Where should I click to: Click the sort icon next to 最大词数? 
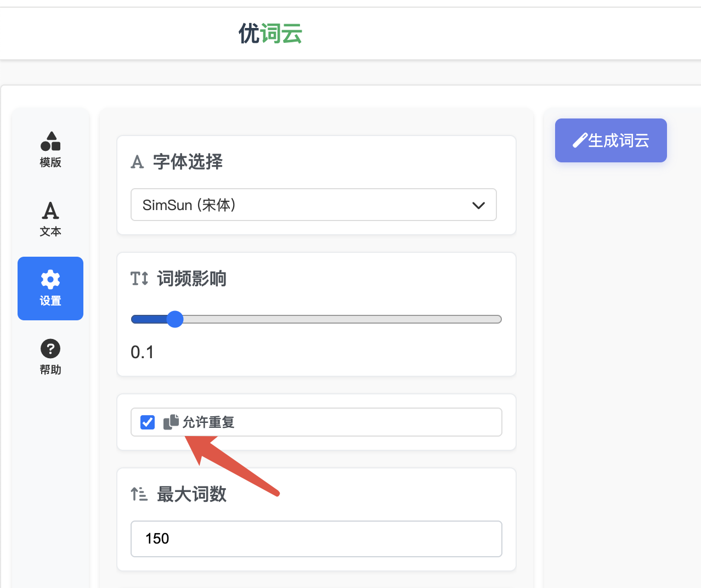(x=139, y=494)
